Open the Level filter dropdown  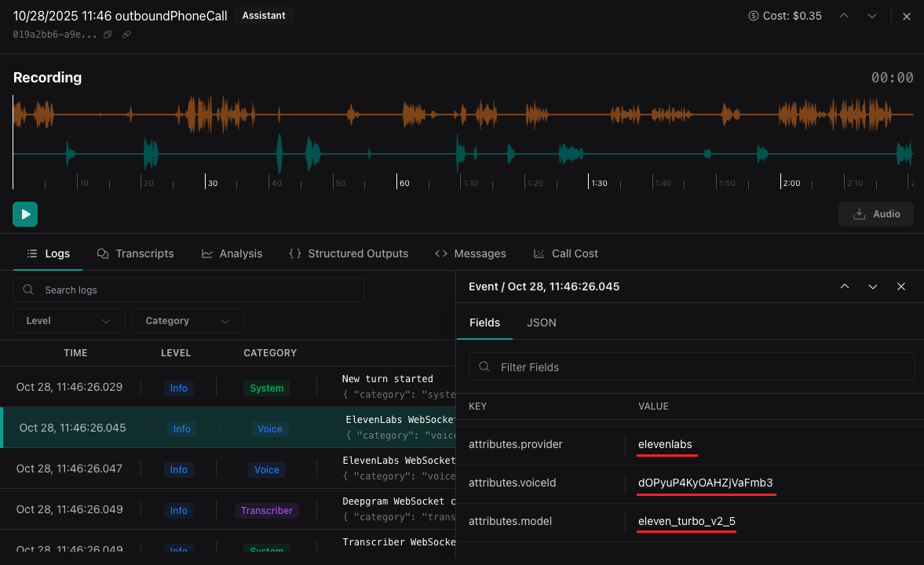[x=69, y=321]
